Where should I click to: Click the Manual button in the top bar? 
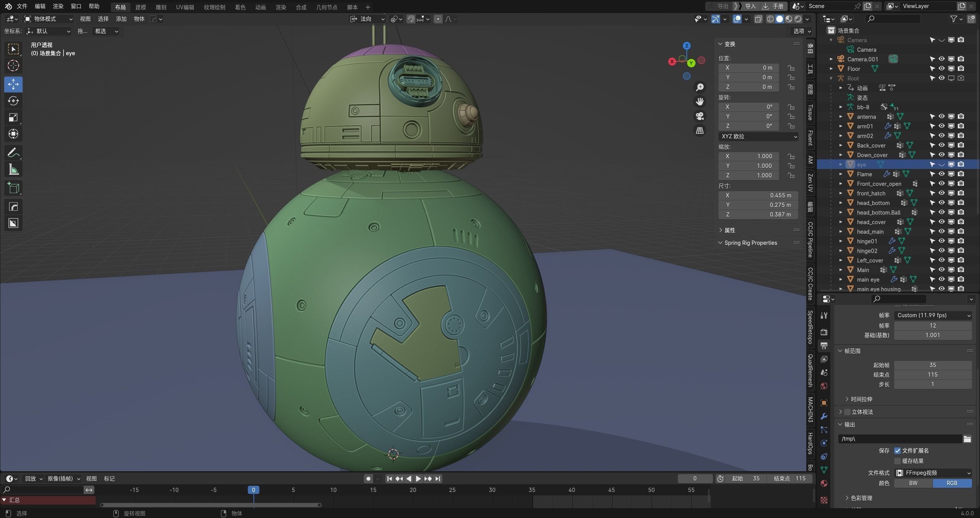coord(773,6)
